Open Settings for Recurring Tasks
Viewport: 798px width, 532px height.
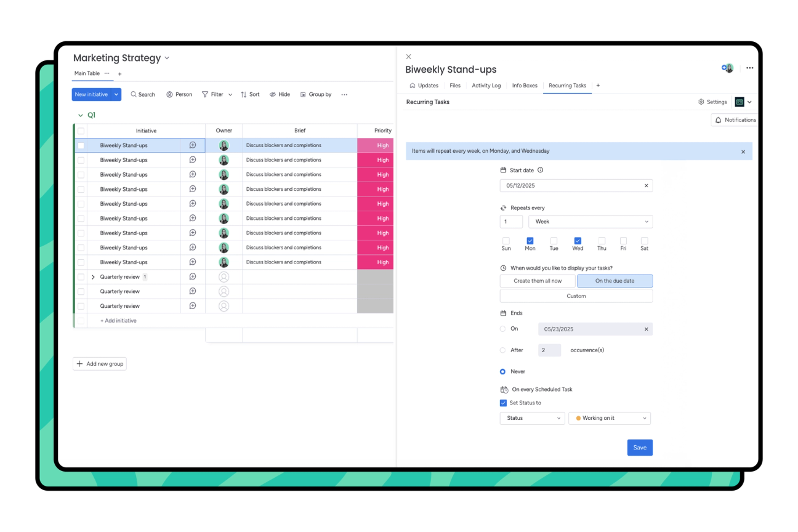712,102
